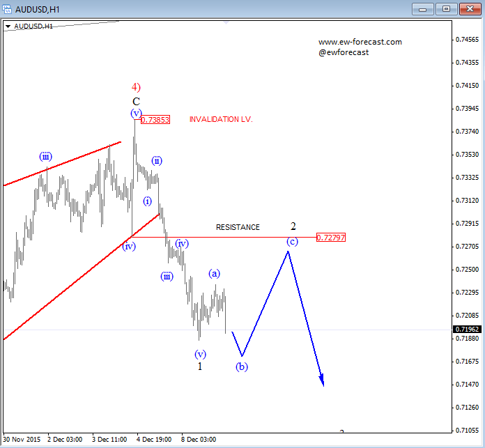Click the 4 Dec 19:00 time label
Image resolution: width=485 pixels, height=448 pixels.
(154, 440)
